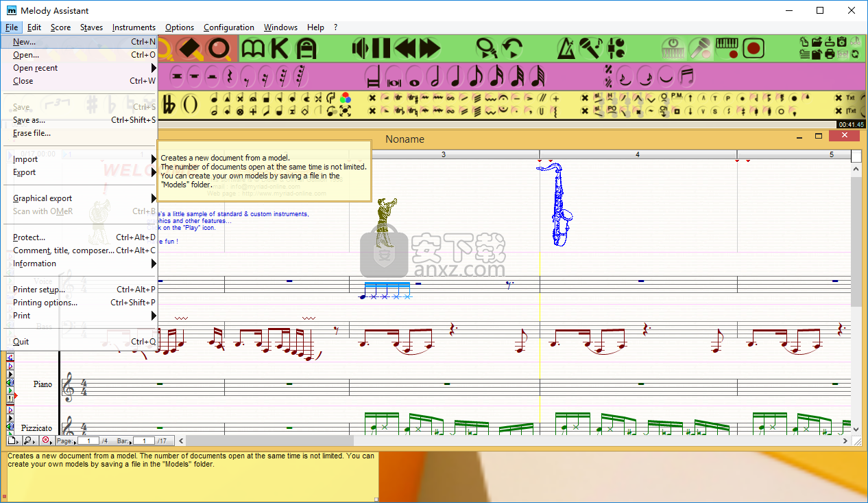Open the book icon in the green toolbar
This screenshot has width=868, height=503.
point(253,49)
